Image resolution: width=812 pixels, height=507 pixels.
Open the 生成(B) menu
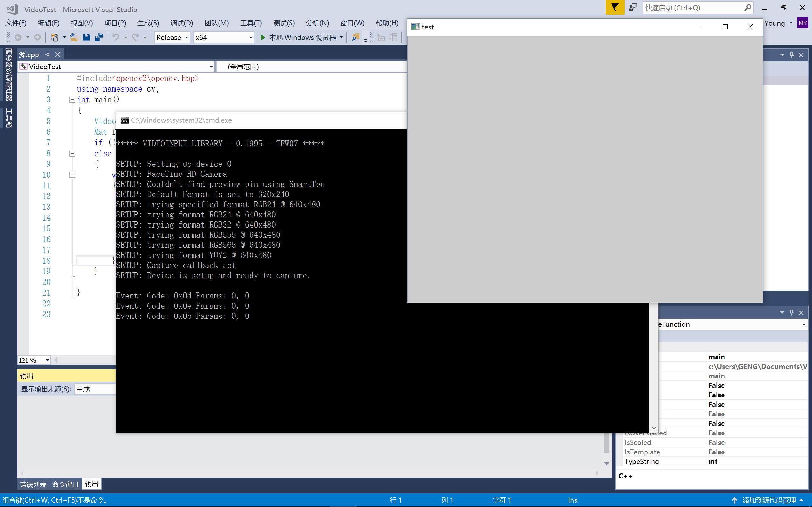[148, 23]
